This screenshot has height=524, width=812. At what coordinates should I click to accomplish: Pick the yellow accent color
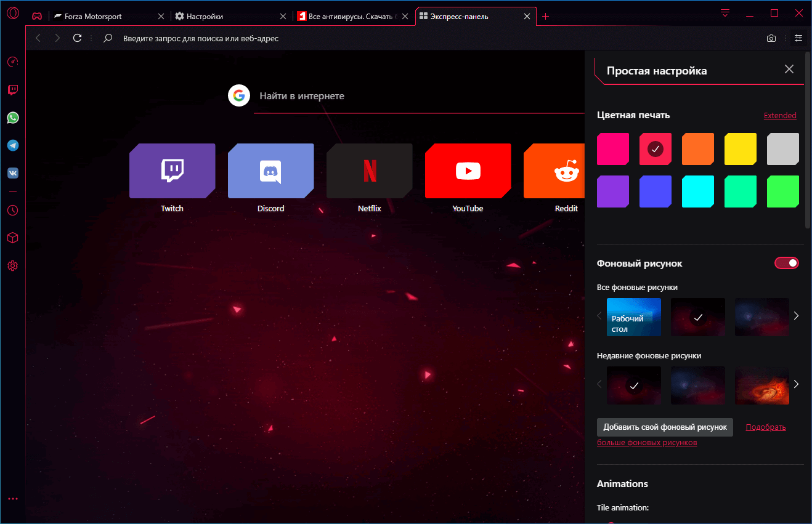[741, 149]
